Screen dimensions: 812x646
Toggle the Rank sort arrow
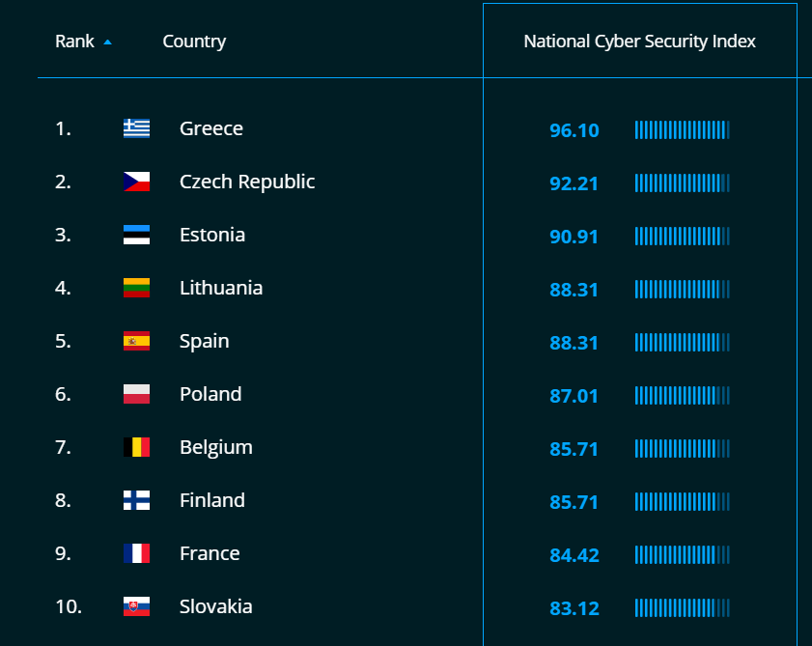click(107, 42)
